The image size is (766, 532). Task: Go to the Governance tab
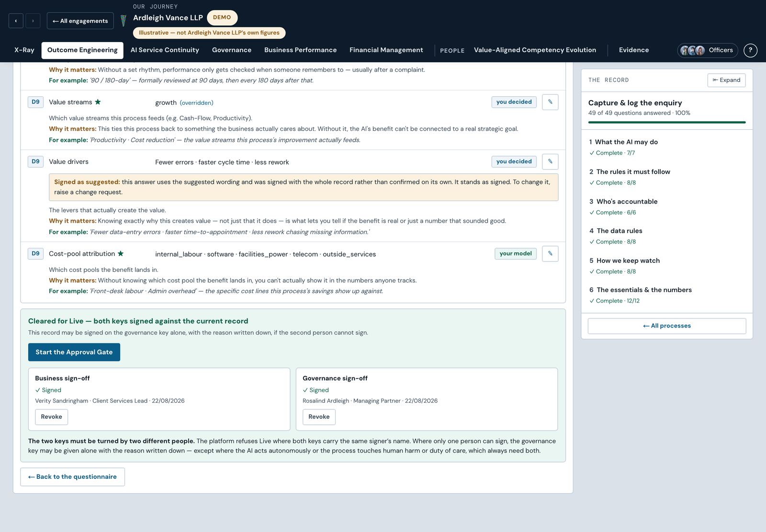pos(232,50)
